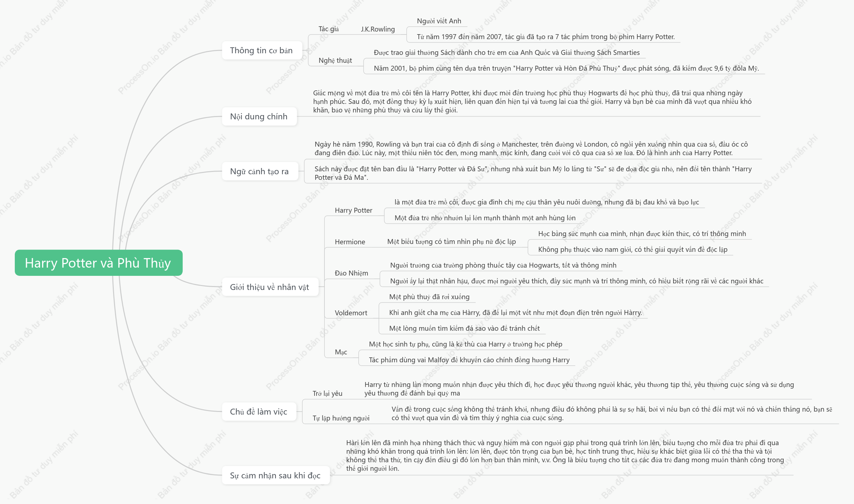854x504 pixels.
Task: Click the Một phù thuỷ đã rơi xuống text
Action: pyautogui.click(x=429, y=297)
